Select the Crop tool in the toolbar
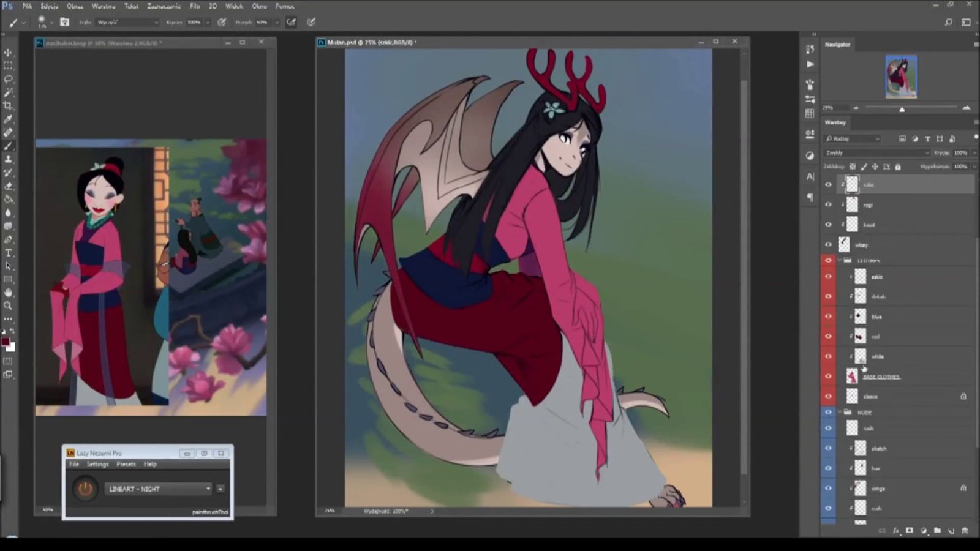This screenshot has height=551, width=980. tap(8, 106)
